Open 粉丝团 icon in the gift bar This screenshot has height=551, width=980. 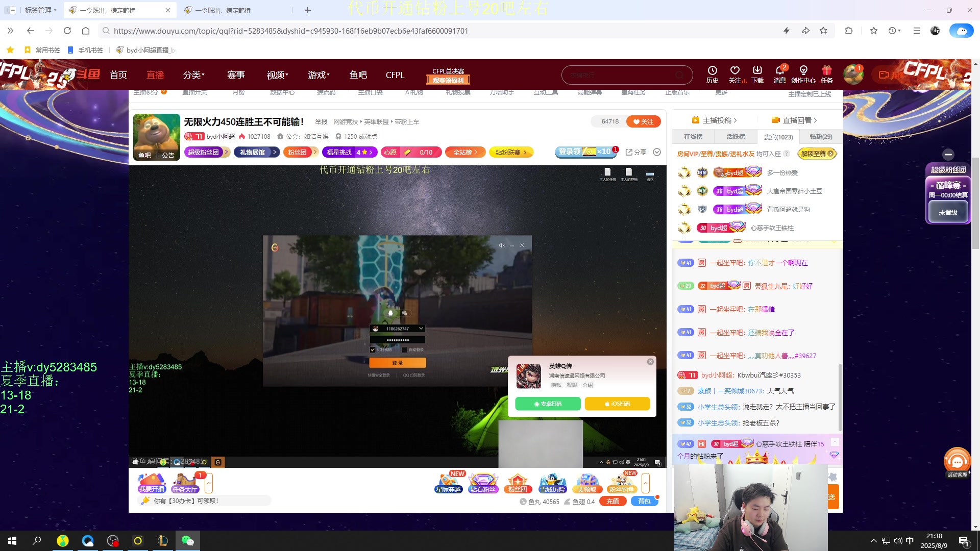pyautogui.click(x=518, y=483)
